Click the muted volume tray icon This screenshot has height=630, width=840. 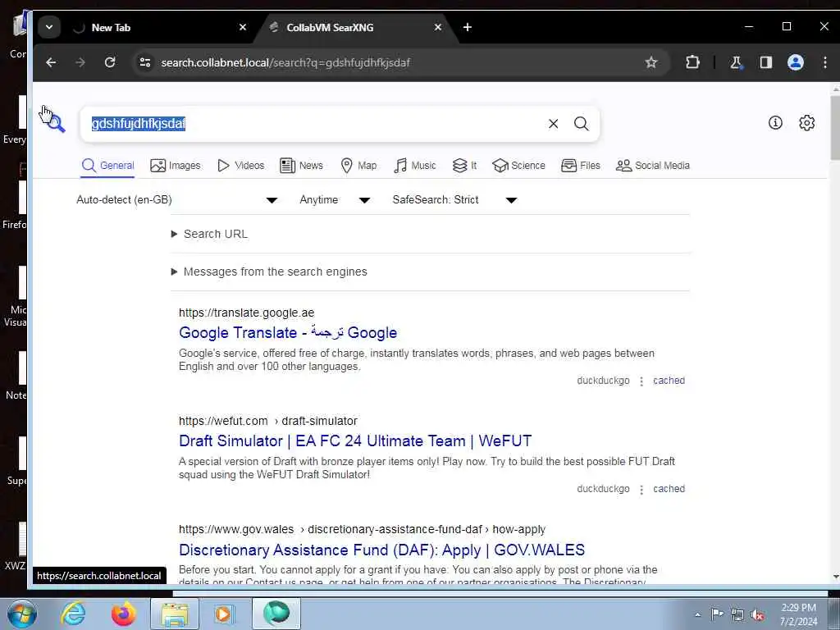(x=758, y=614)
